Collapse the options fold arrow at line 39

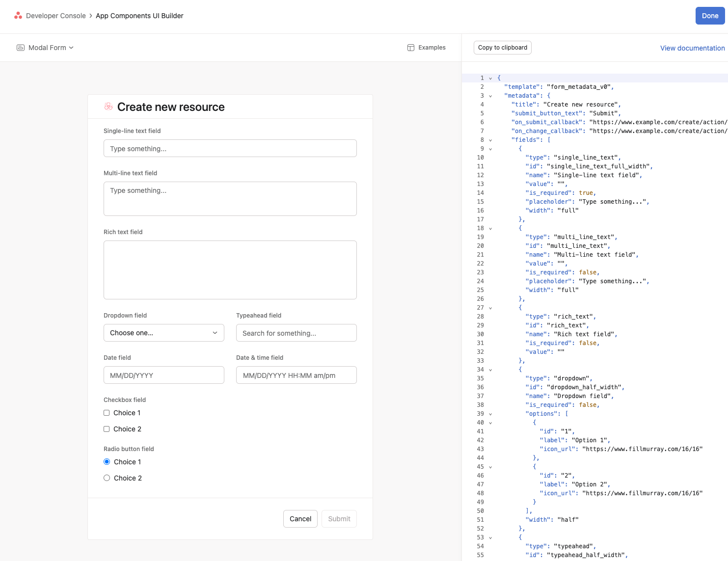(490, 414)
